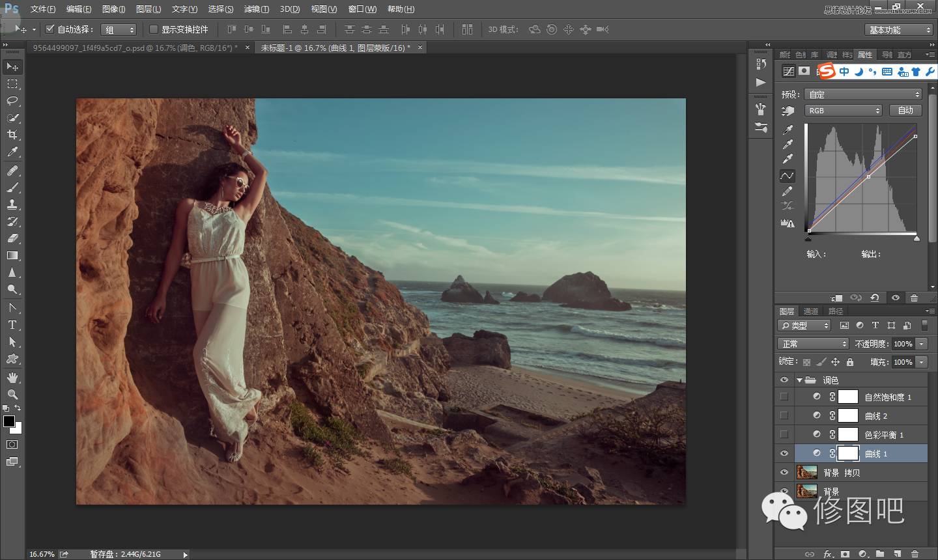
Task: Click the foreground color swatch
Action: pos(9,422)
